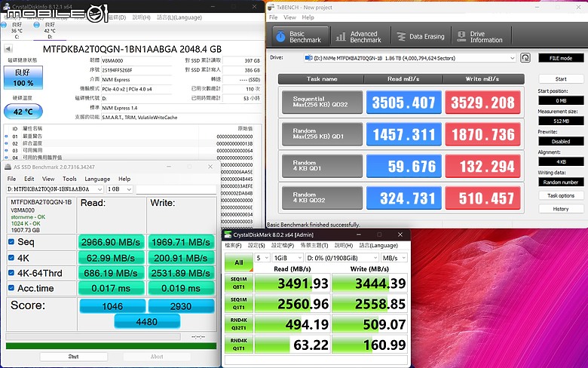The width and height of the screenshot is (588, 368).
Task: Click attribute 03 status dot in SMART list
Action: point(6,150)
